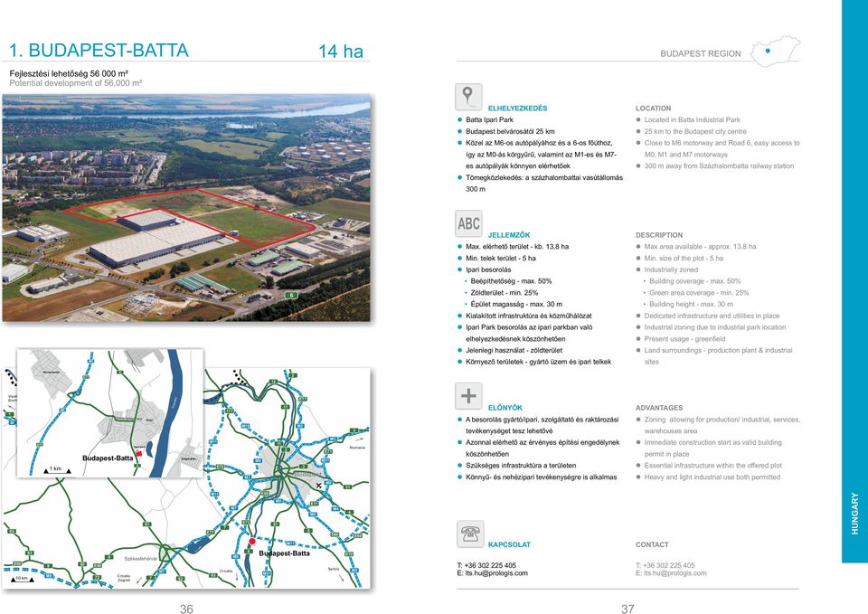
Task: Click the plus advantages icon
Action: [x=468, y=396]
